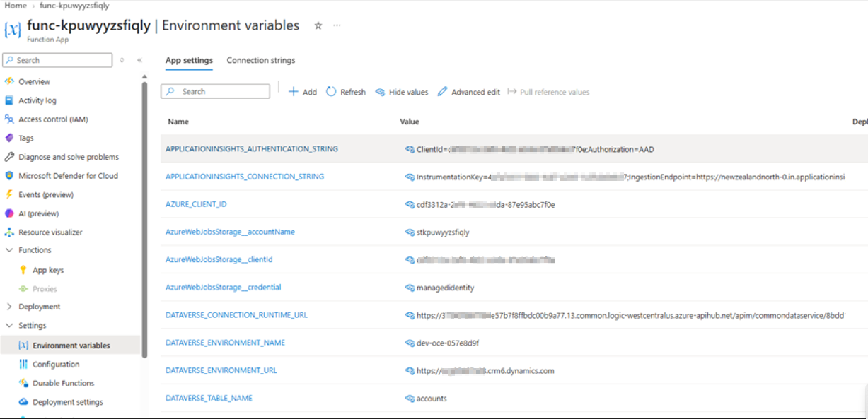The height and width of the screenshot is (419, 868).
Task: Open AZURE_CLIENT_ID setting
Action: pos(196,204)
